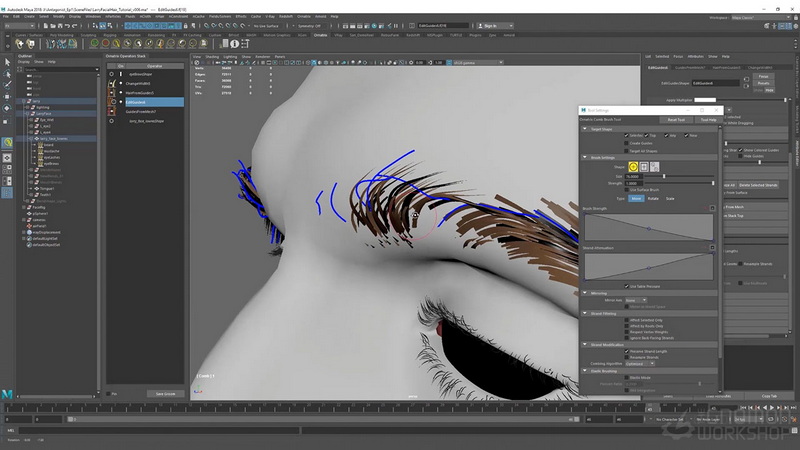Image resolution: width=800 pixels, height=450 pixels.
Task: Collapse the Elastic Brushing section
Action: (x=585, y=371)
